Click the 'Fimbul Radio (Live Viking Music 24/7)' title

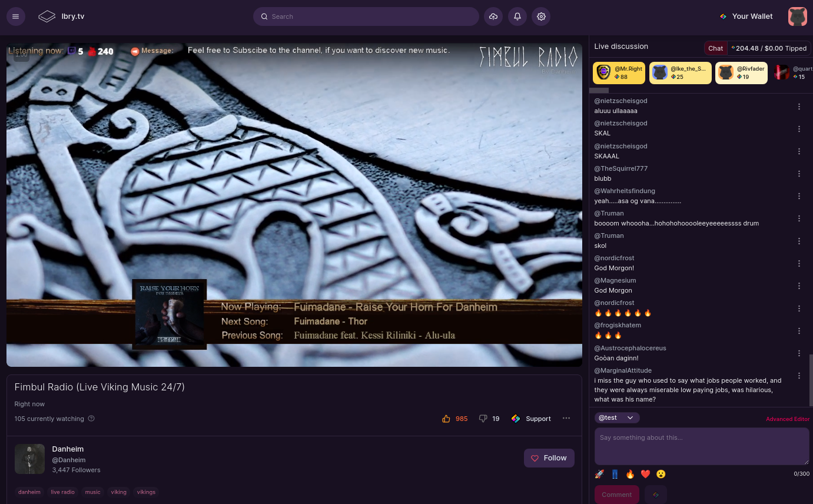99,387
